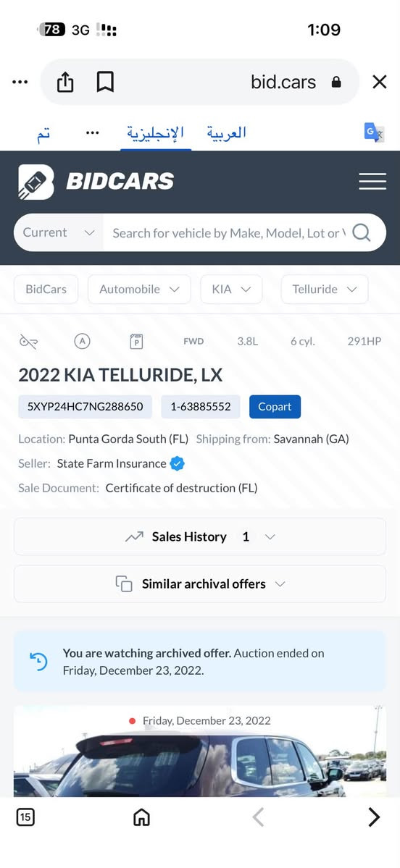400x868 pixels.
Task: Expand Similar archival offers
Action: pyautogui.click(x=200, y=584)
